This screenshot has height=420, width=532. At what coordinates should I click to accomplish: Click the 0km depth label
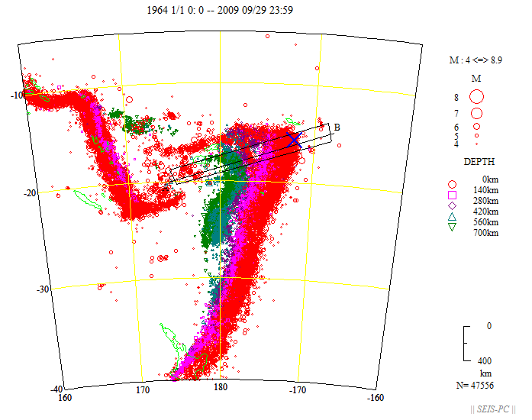coord(491,179)
